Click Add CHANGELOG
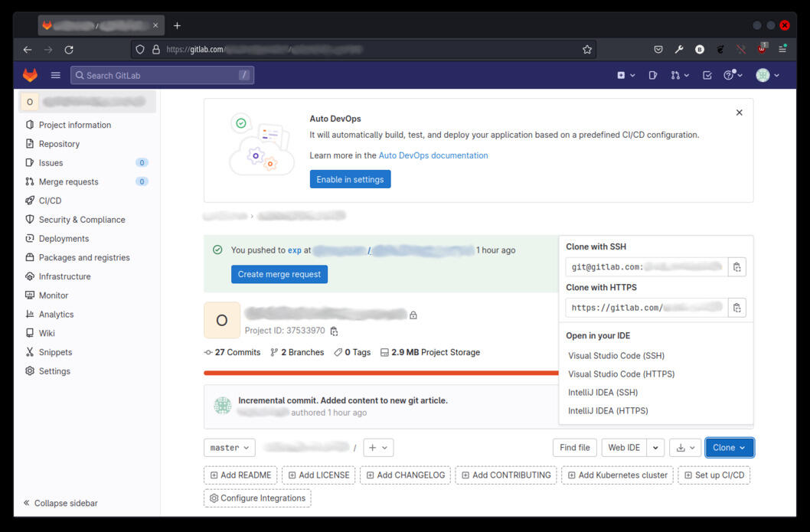Viewport: 810px width, 532px height. coord(406,475)
